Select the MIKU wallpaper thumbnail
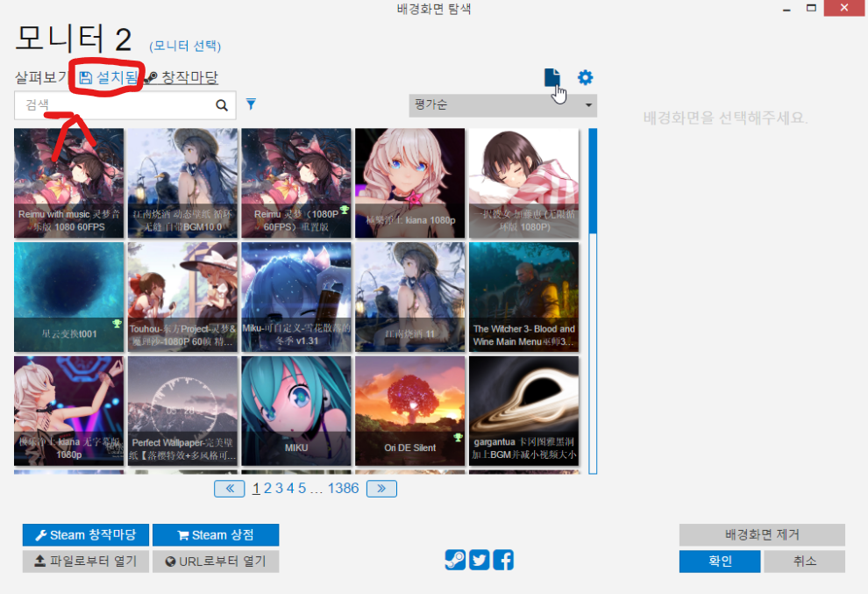The width and height of the screenshot is (868, 594). pyautogui.click(x=296, y=411)
